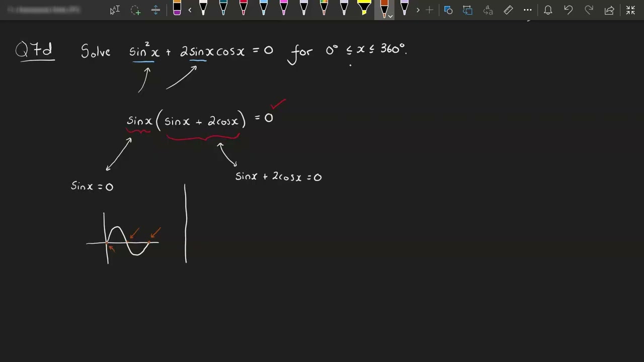Select the Objects or Type Text tool
Viewport: 644px width, 362px height.
(115, 10)
